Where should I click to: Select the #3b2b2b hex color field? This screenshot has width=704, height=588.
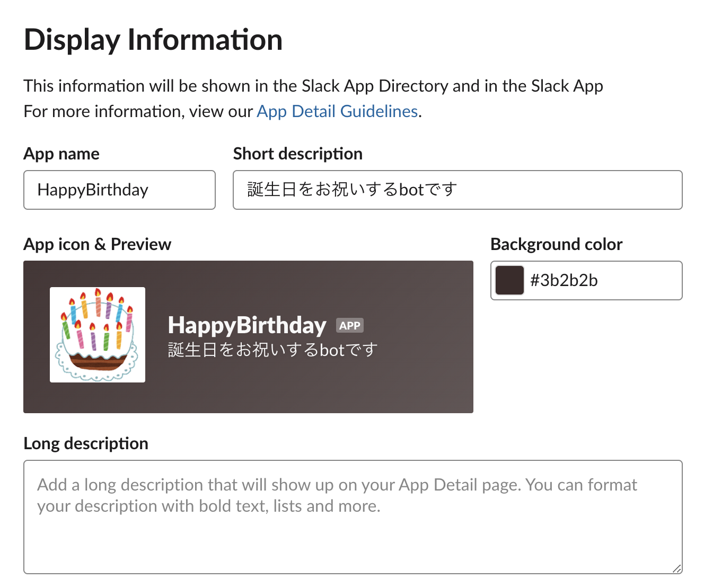(602, 281)
